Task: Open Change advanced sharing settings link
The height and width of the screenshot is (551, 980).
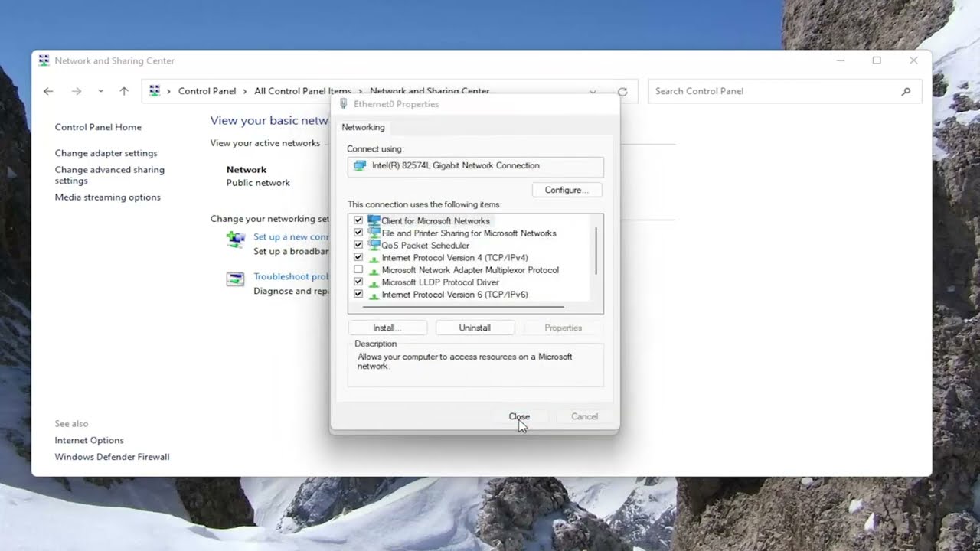Action: click(109, 175)
